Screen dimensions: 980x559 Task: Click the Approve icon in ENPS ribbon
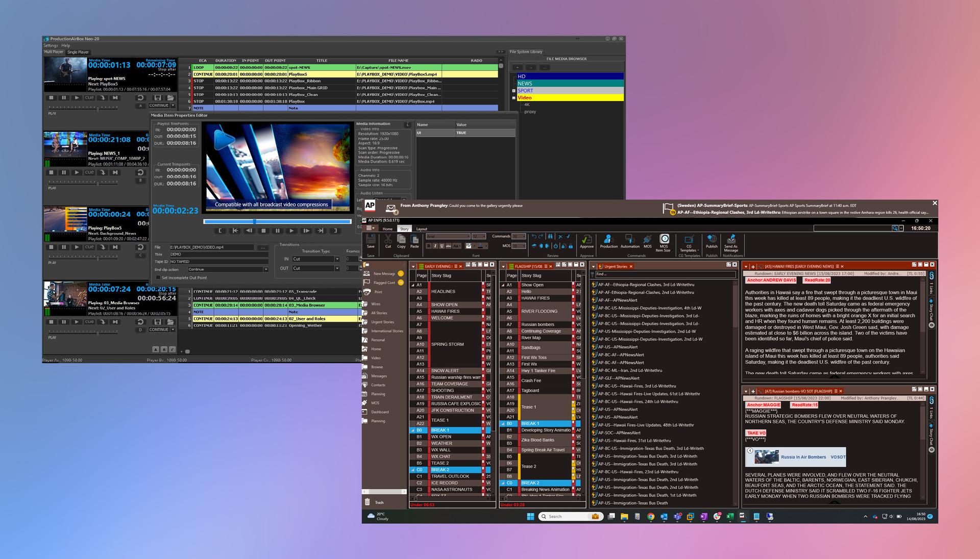(586, 240)
